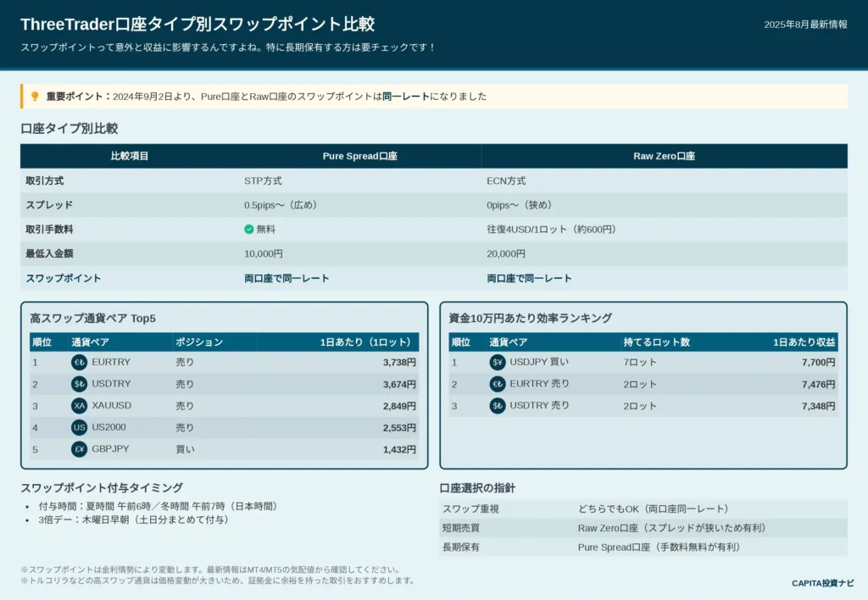The width and height of the screenshot is (868, 600).
Task: Click the スワップ重視 guideline label
Action: 470,508
